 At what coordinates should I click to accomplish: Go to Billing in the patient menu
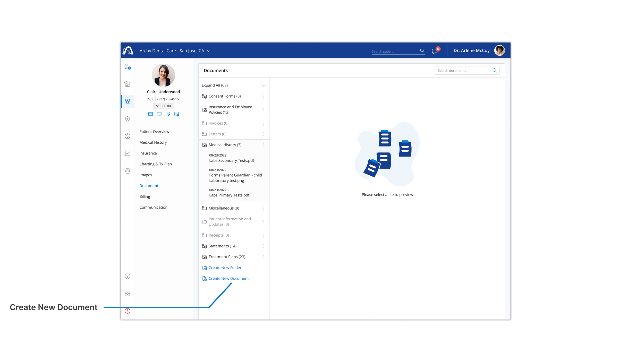[x=145, y=196]
